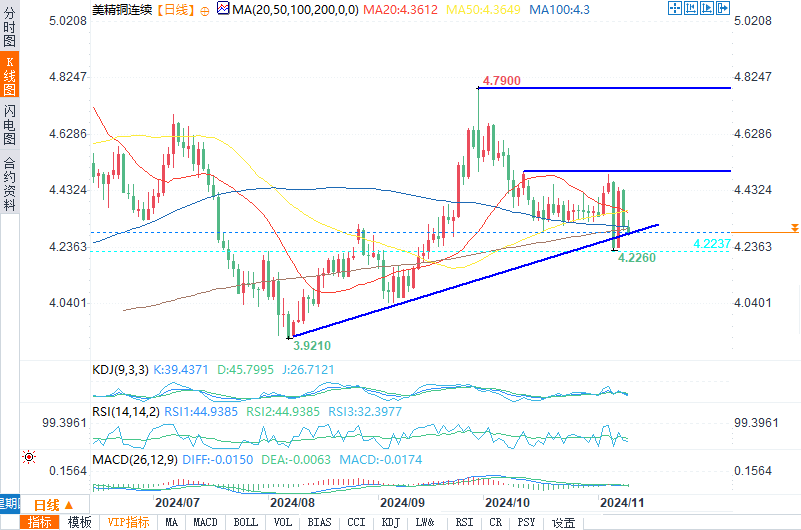801x530 pixels.
Task: Click the K:39.4371 value
Action: [181, 370]
